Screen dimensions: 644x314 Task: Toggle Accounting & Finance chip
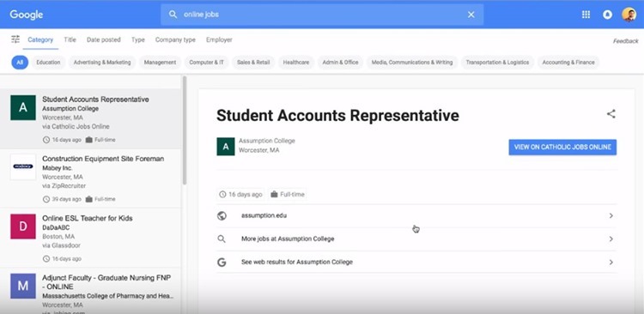(x=568, y=63)
